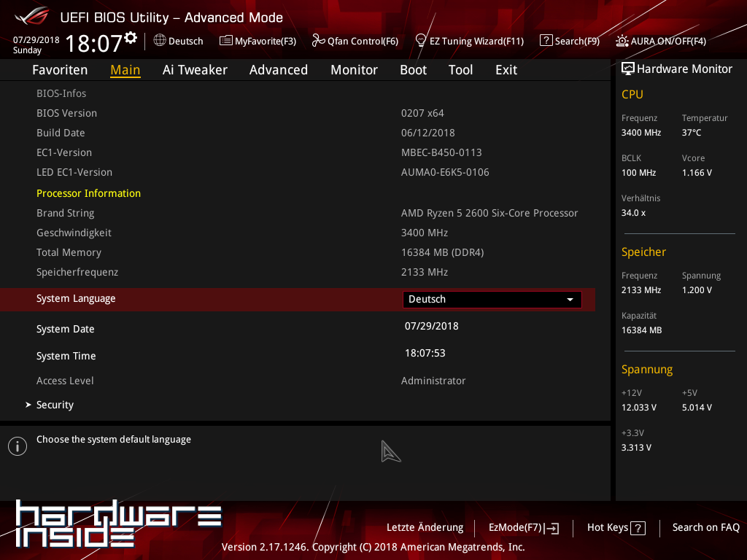
Task: Click the header clock 18:07
Action: coord(94,43)
